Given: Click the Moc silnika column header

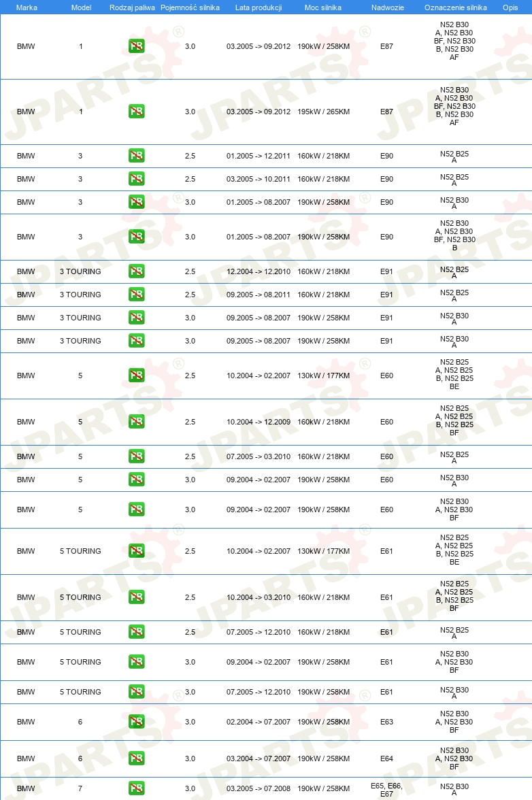Looking at the screenshot, I should (323, 7).
